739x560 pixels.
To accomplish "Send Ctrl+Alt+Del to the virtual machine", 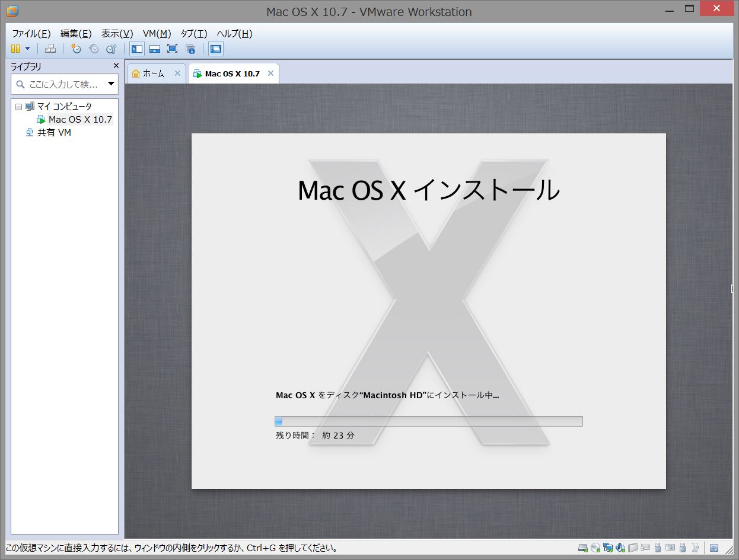I will tap(51, 49).
